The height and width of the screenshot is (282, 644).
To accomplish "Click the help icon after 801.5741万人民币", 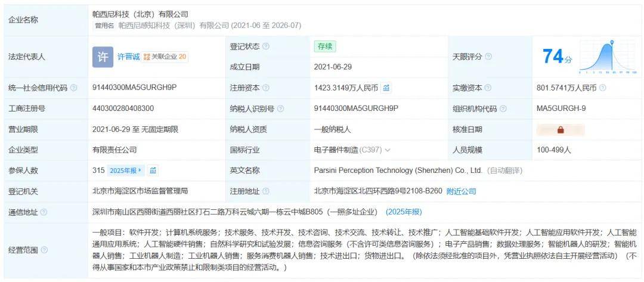I will pyautogui.click(x=602, y=88).
